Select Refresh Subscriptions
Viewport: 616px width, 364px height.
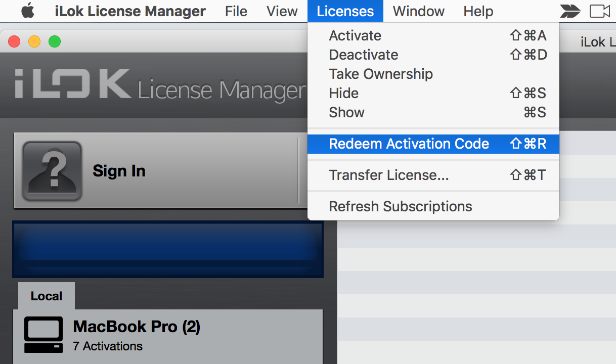coord(433,206)
